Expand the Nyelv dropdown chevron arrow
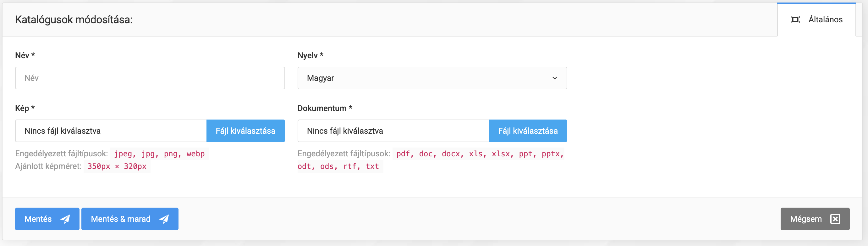 pos(554,78)
